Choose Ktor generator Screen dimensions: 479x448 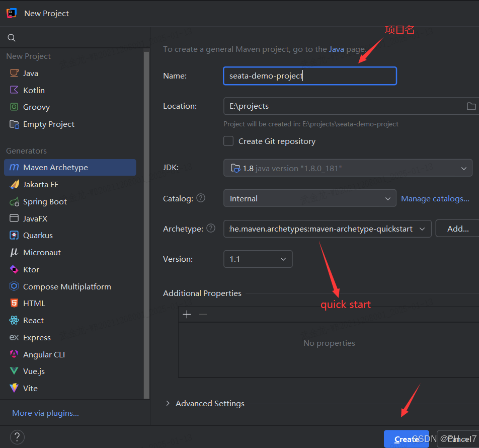(x=70, y=269)
